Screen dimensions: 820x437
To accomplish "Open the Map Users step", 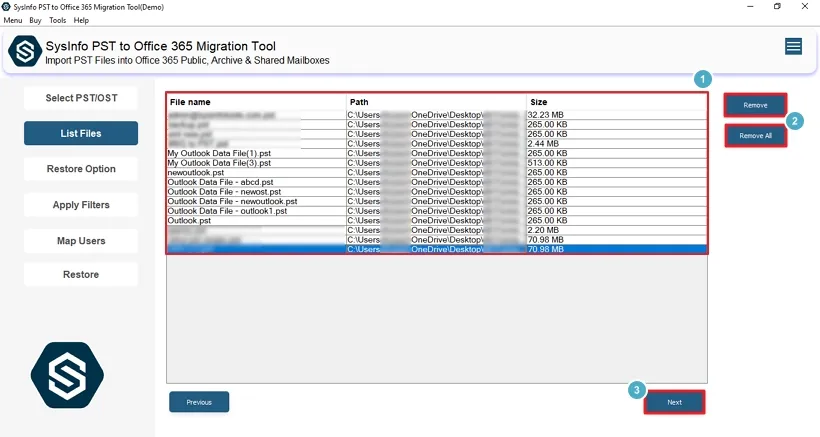I will click(81, 241).
